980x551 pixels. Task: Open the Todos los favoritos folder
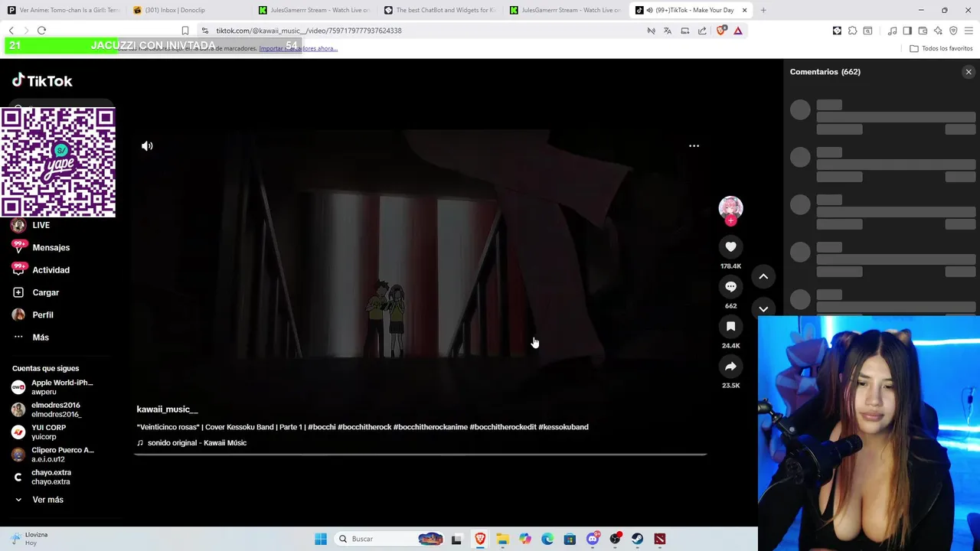(941, 48)
